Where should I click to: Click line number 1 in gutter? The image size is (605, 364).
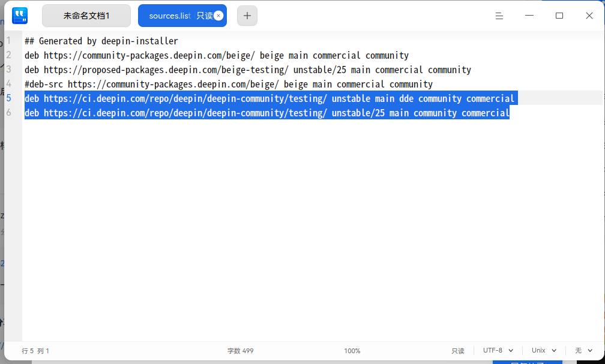(x=8, y=41)
